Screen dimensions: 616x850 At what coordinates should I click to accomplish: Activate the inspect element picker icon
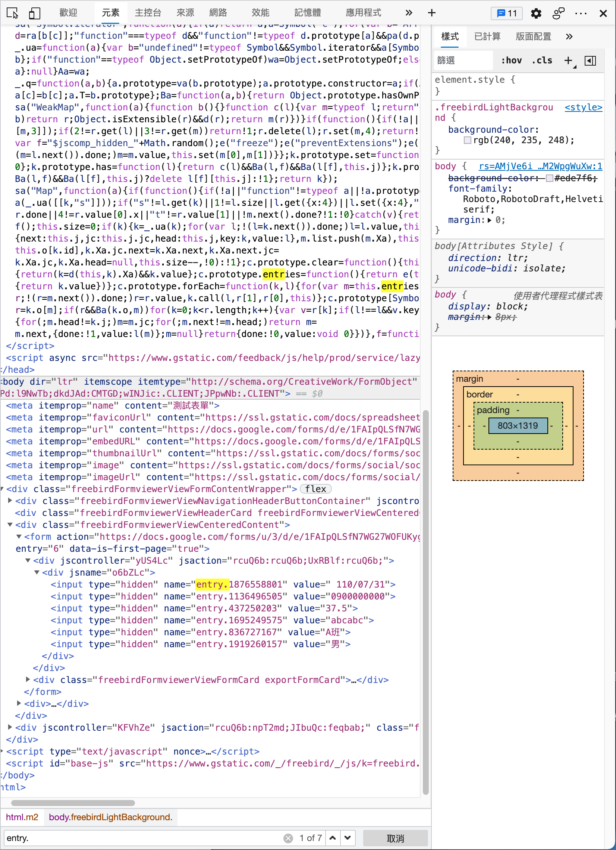(x=12, y=13)
